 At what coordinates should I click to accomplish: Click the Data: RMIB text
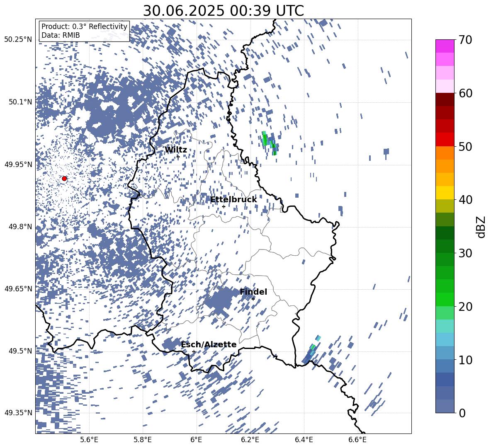click(x=61, y=35)
